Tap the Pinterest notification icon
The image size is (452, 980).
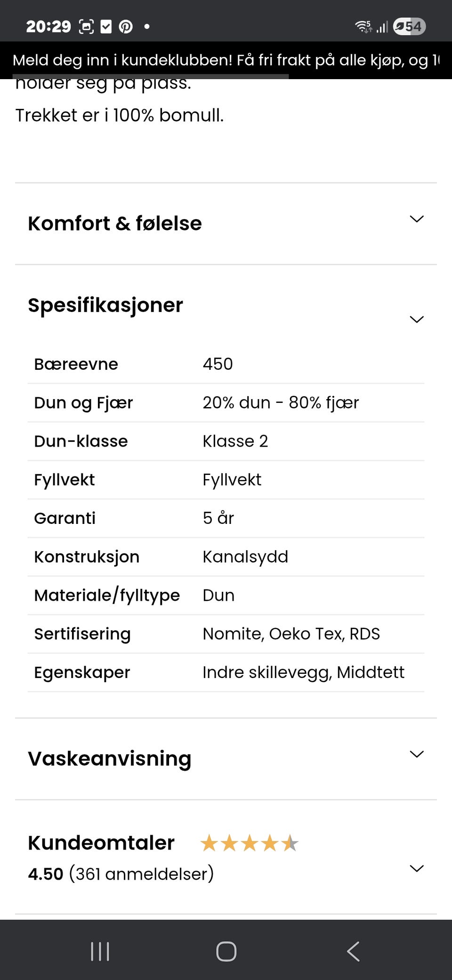coord(125,27)
